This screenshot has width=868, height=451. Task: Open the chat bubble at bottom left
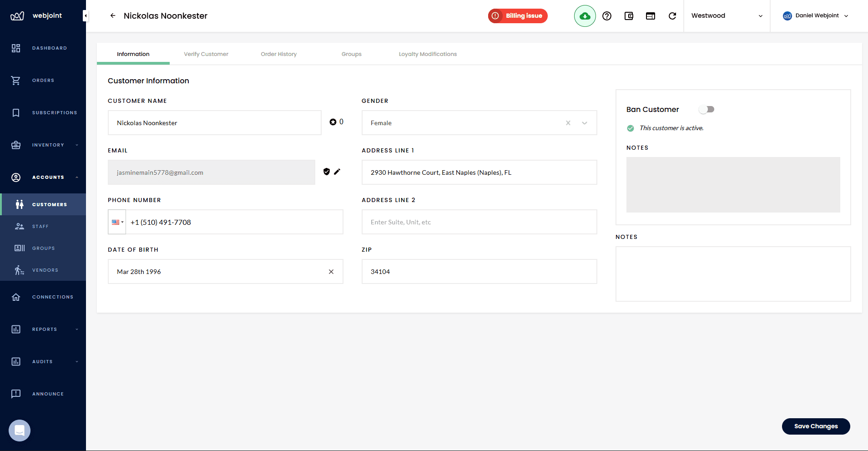19,430
